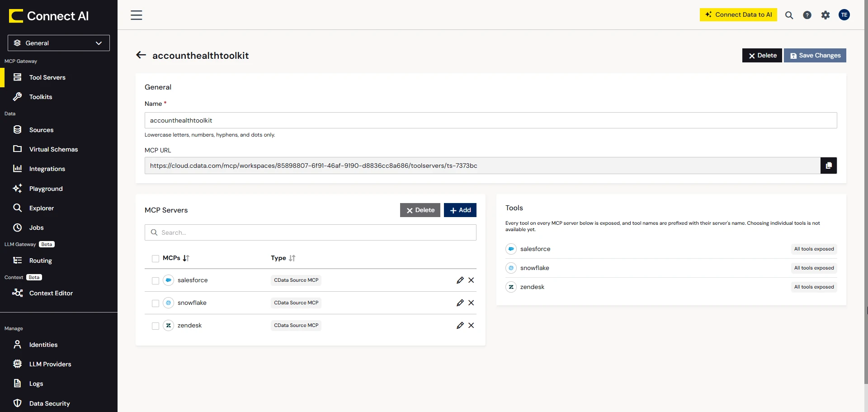This screenshot has height=412, width=868.
Task: Click Add button in MCP Servers panel
Action: click(x=460, y=210)
